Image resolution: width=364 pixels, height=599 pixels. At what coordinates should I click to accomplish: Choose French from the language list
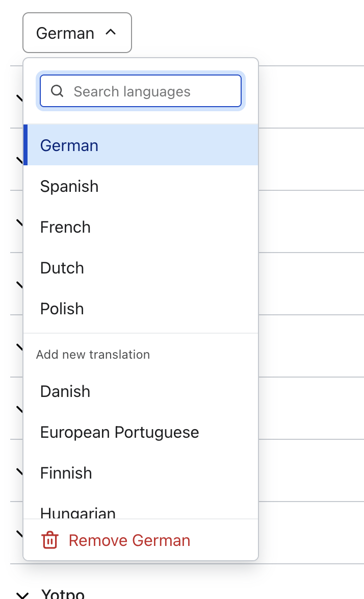click(x=65, y=227)
